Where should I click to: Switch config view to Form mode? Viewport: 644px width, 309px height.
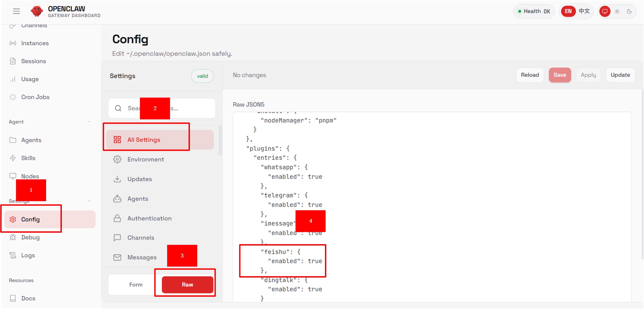136,285
